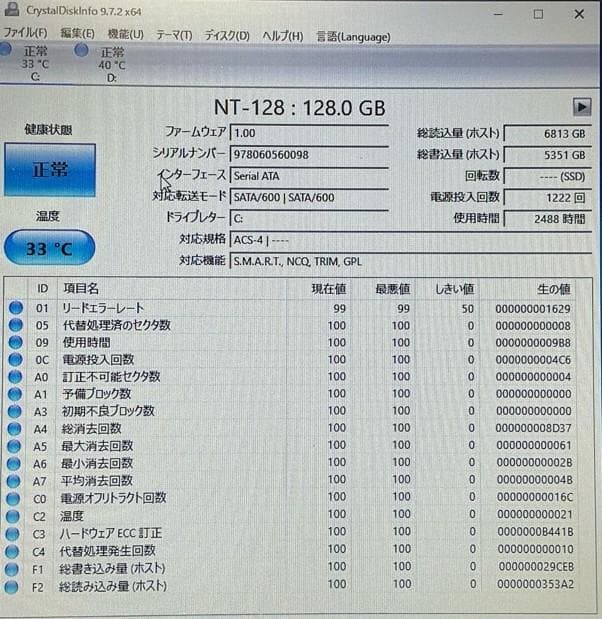602x619 pixels.
Task: Click status icon for C0 電源オフリトラクト回数
Action: pyautogui.click(x=13, y=498)
